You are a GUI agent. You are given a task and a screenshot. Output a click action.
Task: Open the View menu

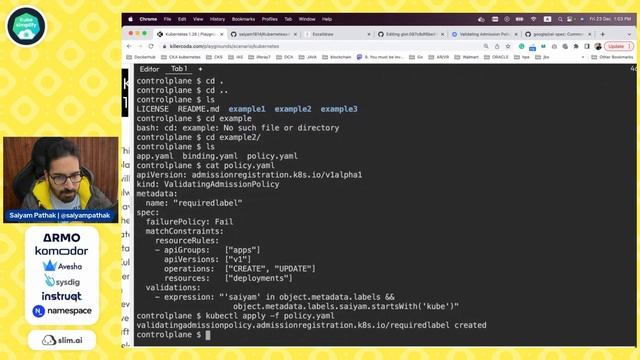click(x=198, y=19)
